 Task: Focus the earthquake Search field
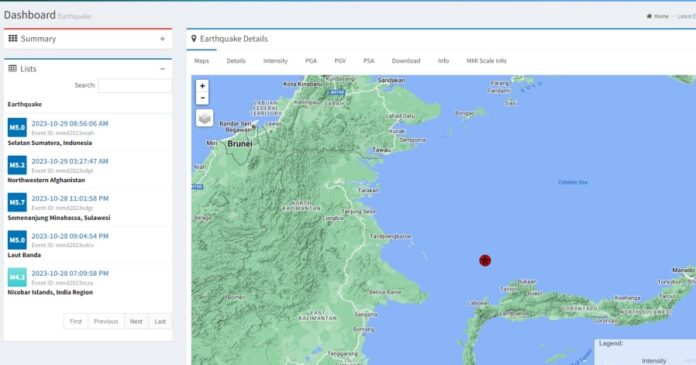(x=134, y=86)
